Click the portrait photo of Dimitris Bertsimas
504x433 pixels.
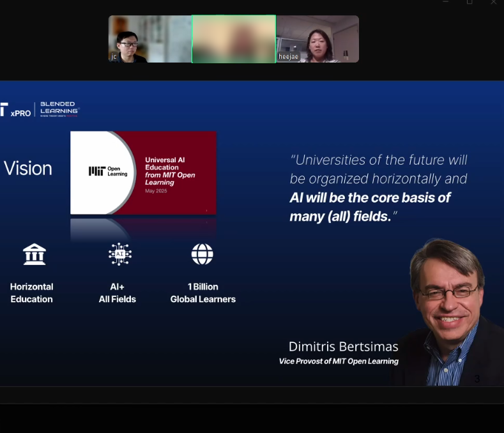point(450,312)
